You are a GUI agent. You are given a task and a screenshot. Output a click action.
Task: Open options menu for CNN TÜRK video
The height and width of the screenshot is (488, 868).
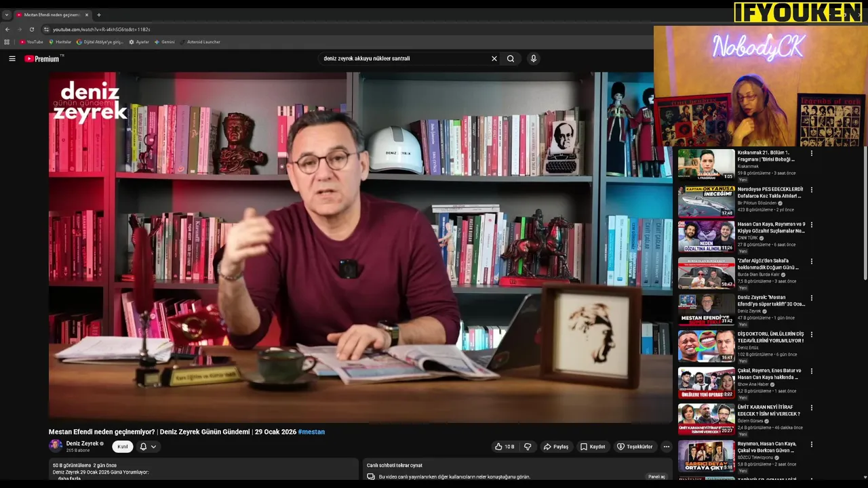811,225
